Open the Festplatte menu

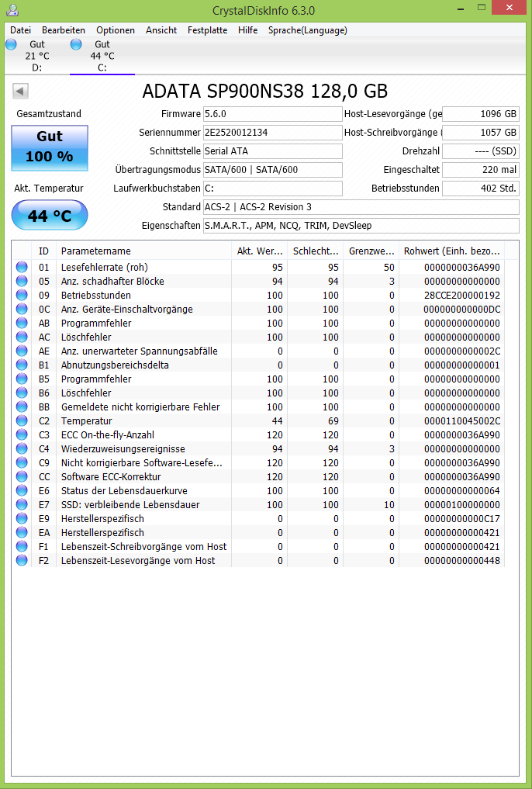[x=208, y=30]
